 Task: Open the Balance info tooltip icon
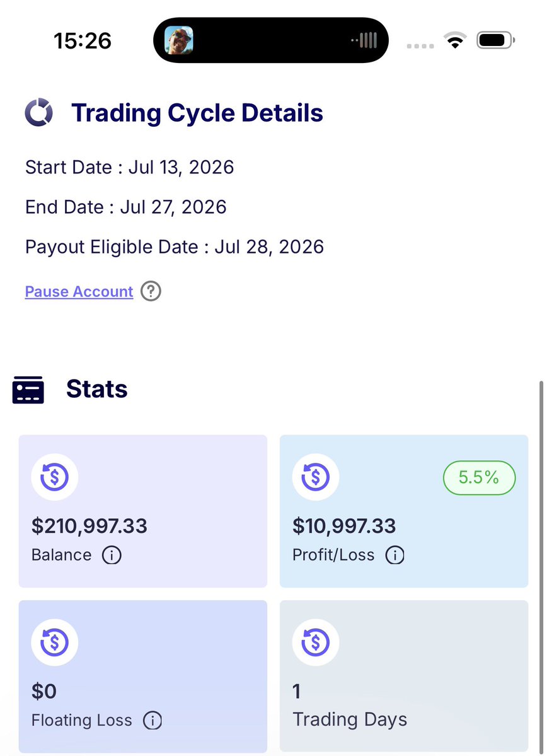[112, 555]
